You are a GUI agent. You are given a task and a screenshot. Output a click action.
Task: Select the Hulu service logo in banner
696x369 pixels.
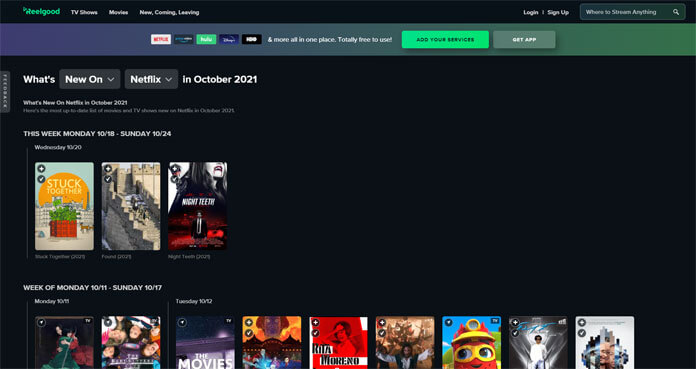pyautogui.click(x=206, y=40)
